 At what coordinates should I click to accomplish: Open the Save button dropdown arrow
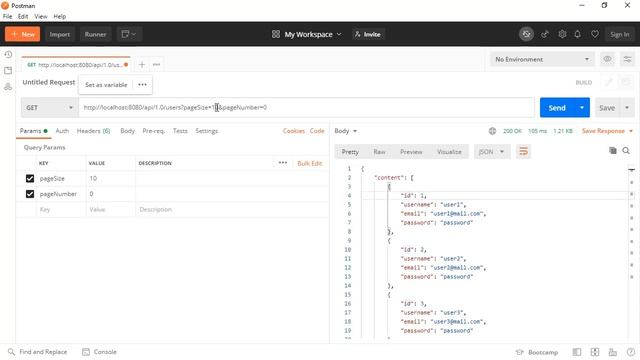(x=627, y=108)
